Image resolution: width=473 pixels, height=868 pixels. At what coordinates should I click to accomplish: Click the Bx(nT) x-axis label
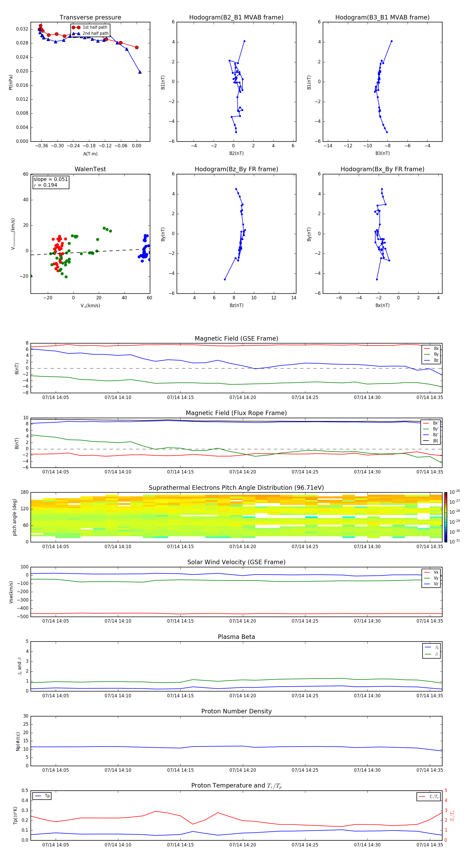382,305
